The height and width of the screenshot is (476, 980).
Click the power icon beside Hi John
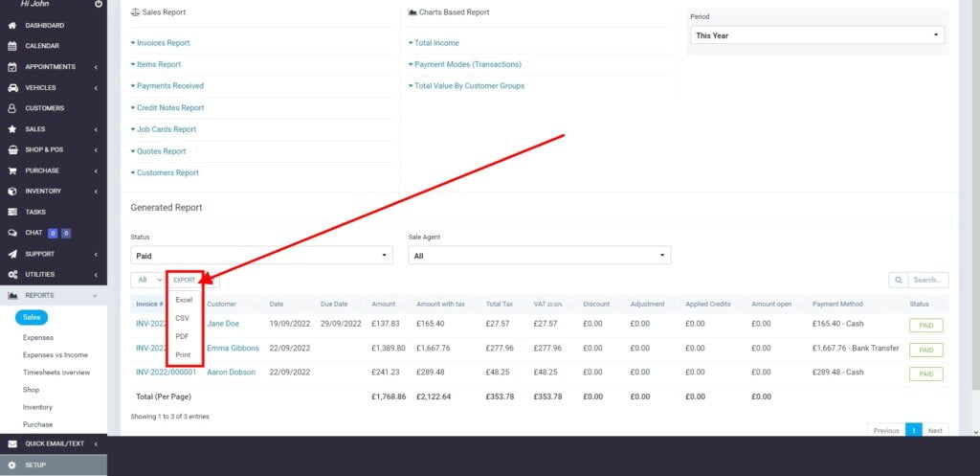(99, 4)
